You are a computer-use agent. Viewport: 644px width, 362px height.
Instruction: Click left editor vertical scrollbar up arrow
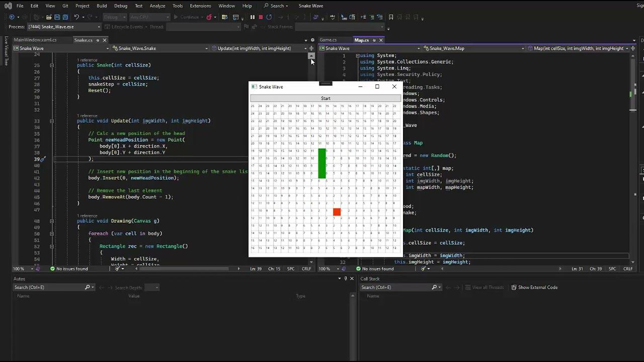[311, 55]
